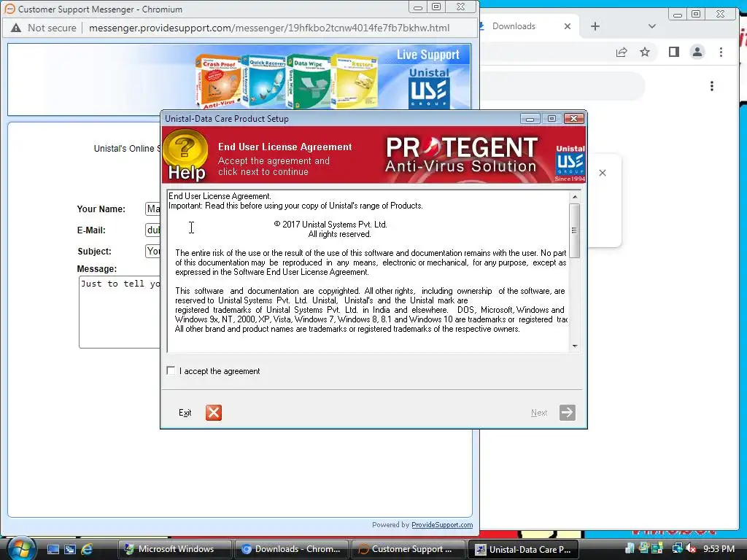Toggle the Chromium side panel icon
747x560 pixels.
673,52
